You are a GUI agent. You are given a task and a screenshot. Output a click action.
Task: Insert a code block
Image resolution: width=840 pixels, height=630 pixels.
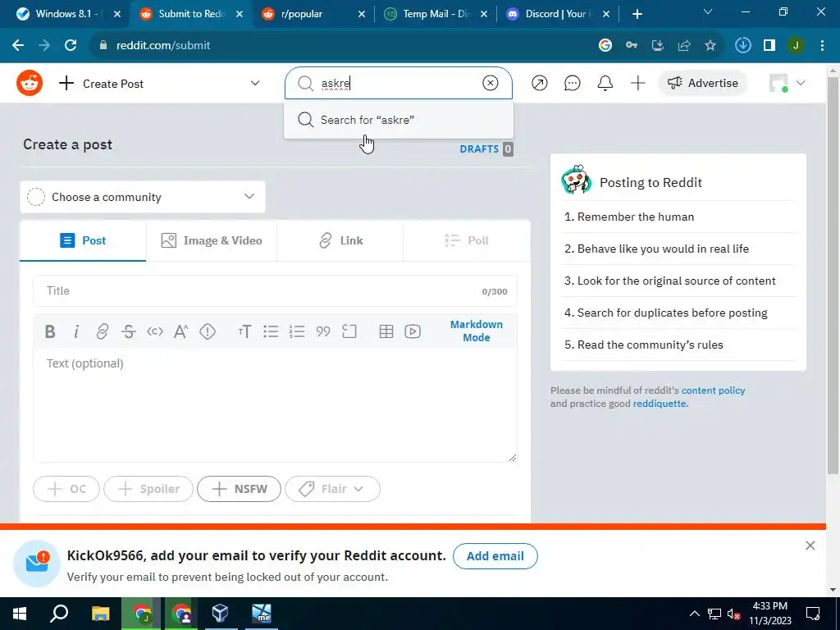(349, 331)
